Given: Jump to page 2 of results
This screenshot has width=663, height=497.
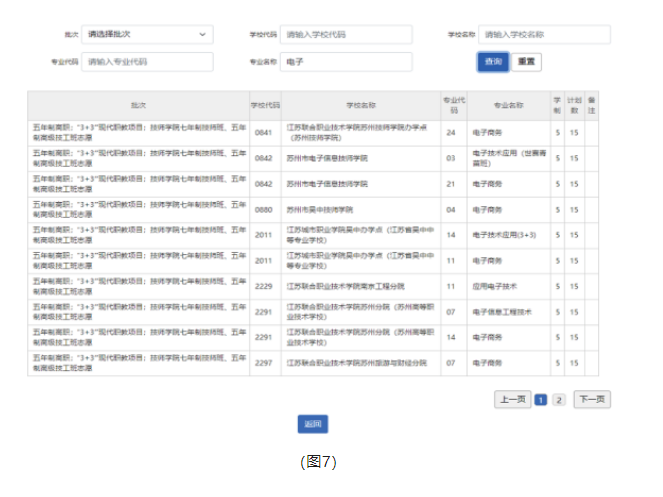Looking at the screenshot, I should point(559,400).
